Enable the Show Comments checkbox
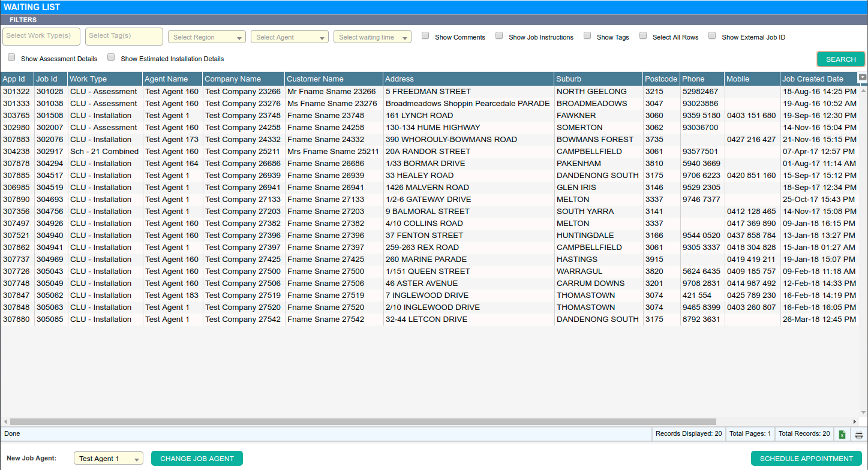The height and width of the screenshot is (470, 868). point(425,36)
